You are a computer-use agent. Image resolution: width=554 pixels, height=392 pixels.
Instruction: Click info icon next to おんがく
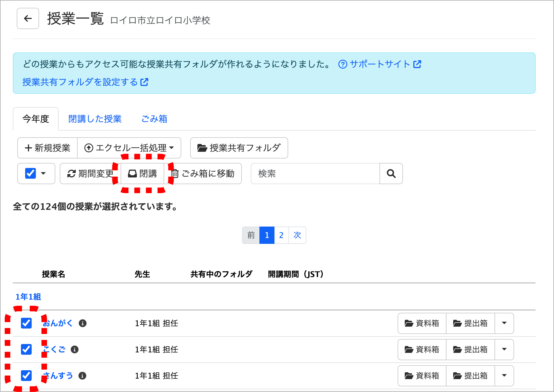pos(83,323)
